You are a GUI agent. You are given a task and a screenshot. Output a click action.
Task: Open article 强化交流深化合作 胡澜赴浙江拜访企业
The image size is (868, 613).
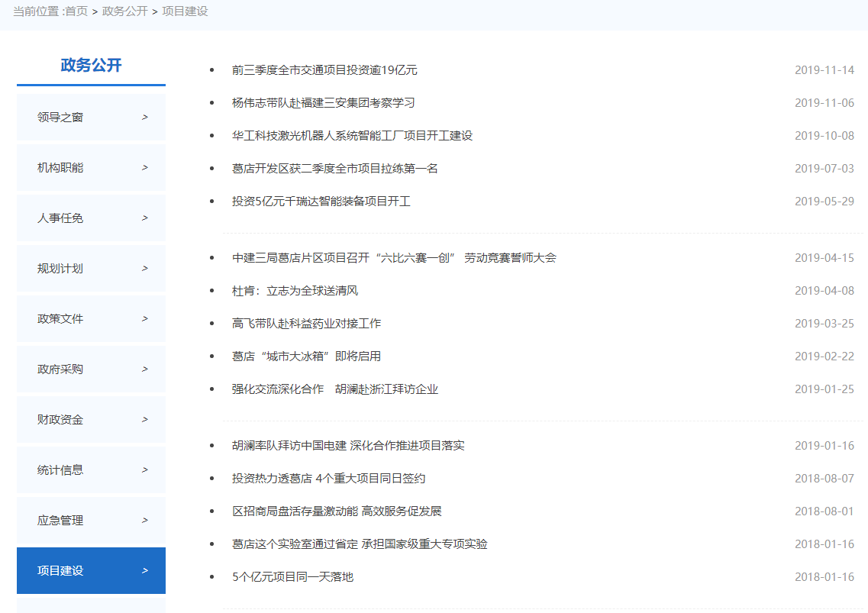point(335,389)
